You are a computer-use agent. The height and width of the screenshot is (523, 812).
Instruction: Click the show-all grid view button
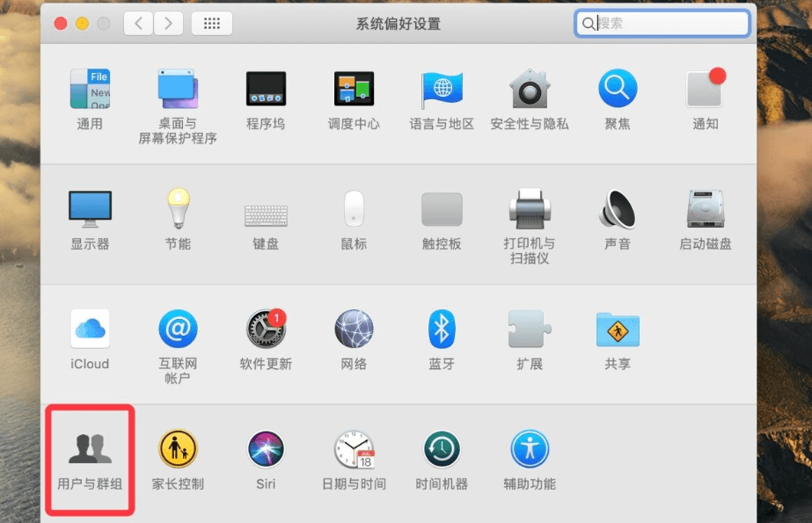click(210, 24)
